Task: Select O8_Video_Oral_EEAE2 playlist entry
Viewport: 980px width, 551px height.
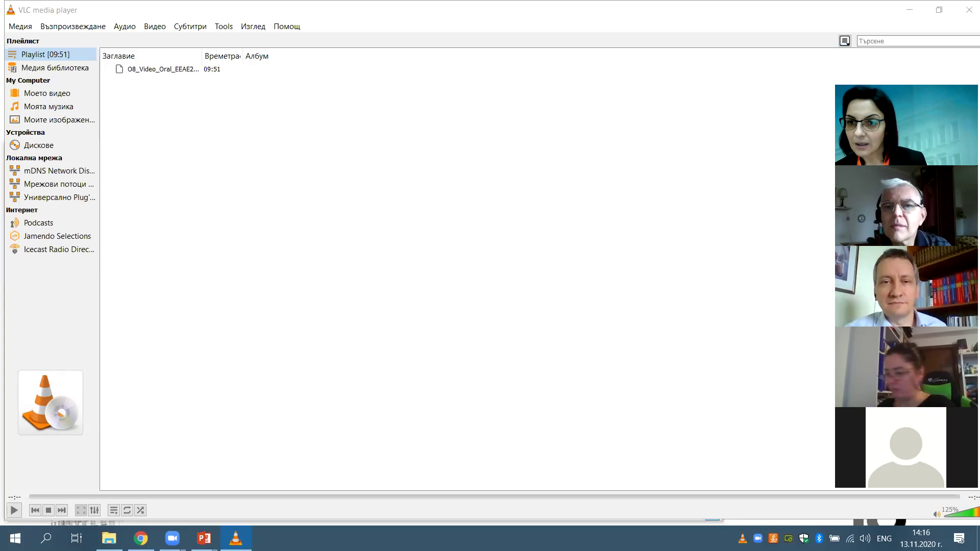Action: tap(162, 69)
